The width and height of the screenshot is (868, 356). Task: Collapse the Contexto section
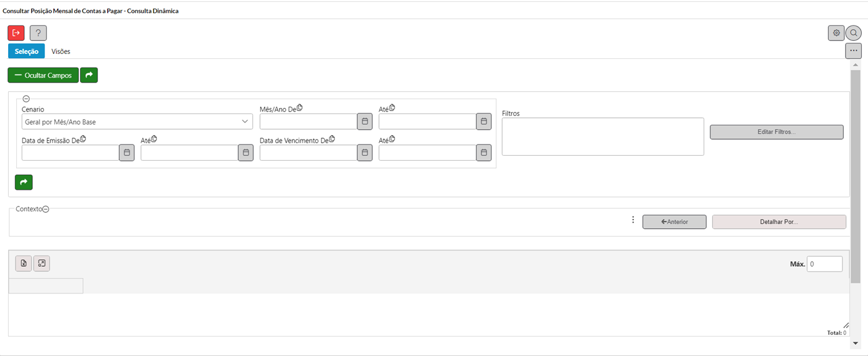tap(46, 209)
